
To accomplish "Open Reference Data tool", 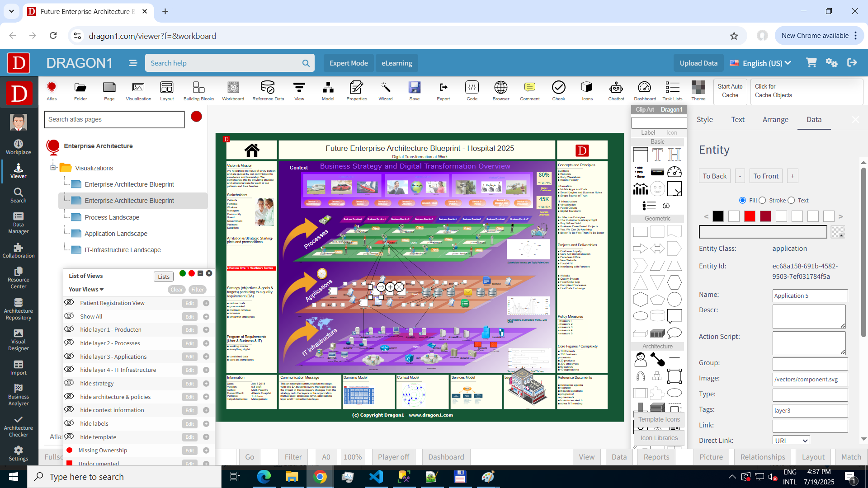I will (x=268, y=91).
